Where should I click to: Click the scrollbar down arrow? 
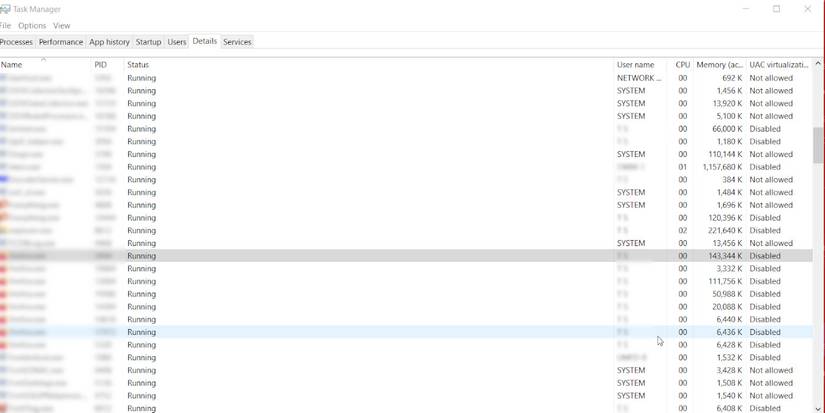(818, 408)
